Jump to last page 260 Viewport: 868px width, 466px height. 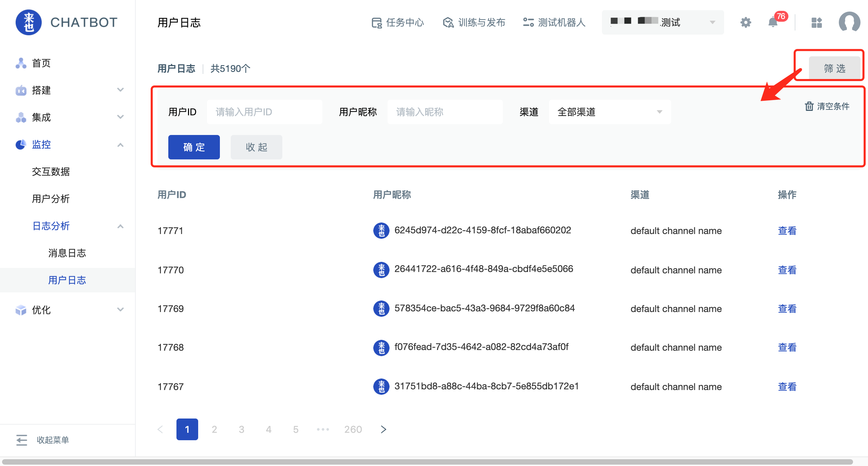(x=353, y=429)
